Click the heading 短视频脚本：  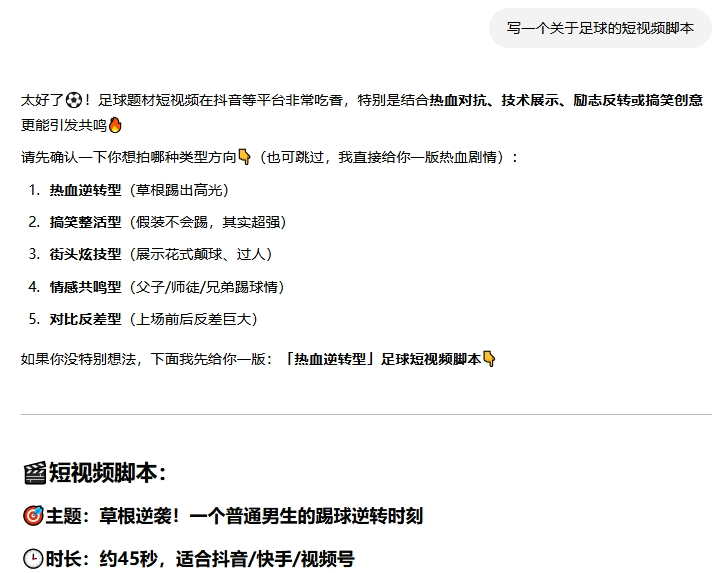tap(108, 473)
